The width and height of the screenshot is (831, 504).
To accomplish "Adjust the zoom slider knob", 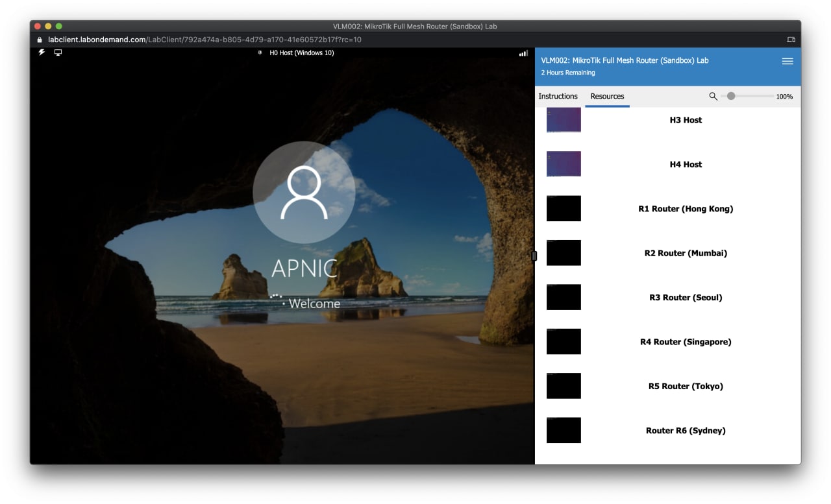I will (x=731, y=96).
